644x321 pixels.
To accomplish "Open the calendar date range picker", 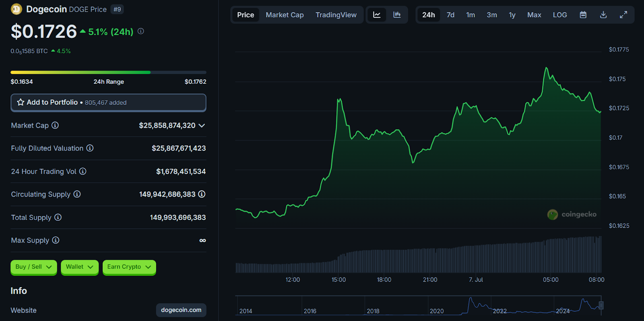I will pyautogui.click(x=583, y=15).
